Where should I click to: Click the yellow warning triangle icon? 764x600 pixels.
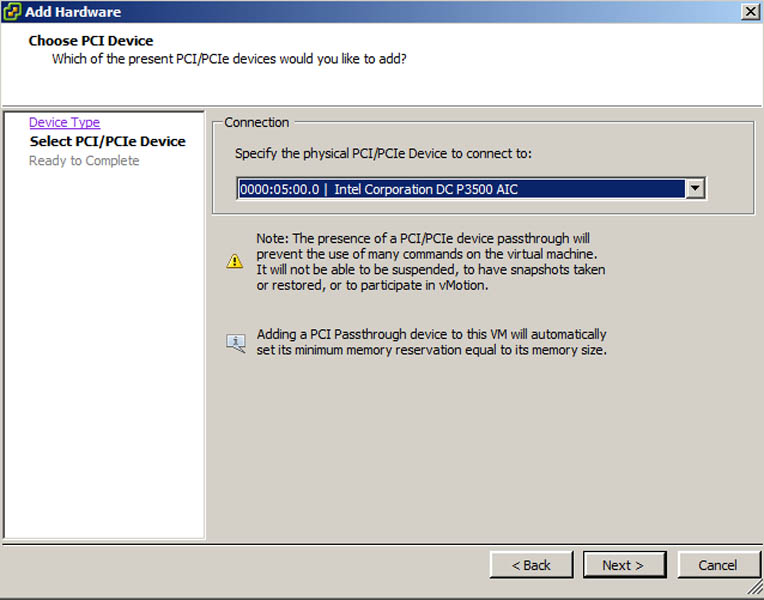pyautogui.click(x=234, y=261)
